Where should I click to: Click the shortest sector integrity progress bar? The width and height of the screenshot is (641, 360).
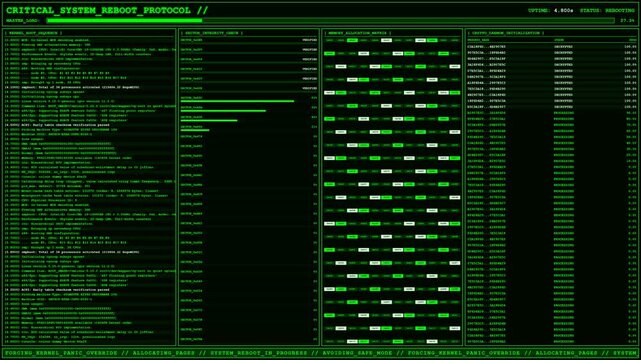195,130
